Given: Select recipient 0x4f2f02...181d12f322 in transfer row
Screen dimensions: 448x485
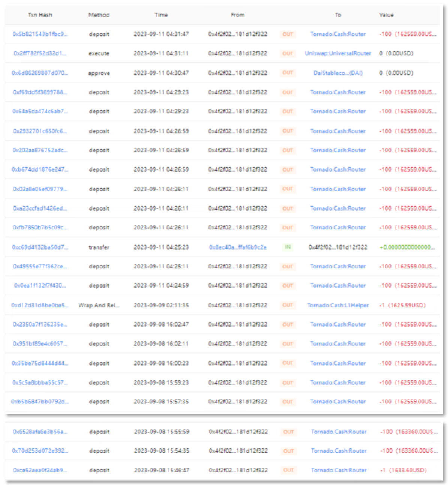Looking at the screenshot, I should coord(338,247).
